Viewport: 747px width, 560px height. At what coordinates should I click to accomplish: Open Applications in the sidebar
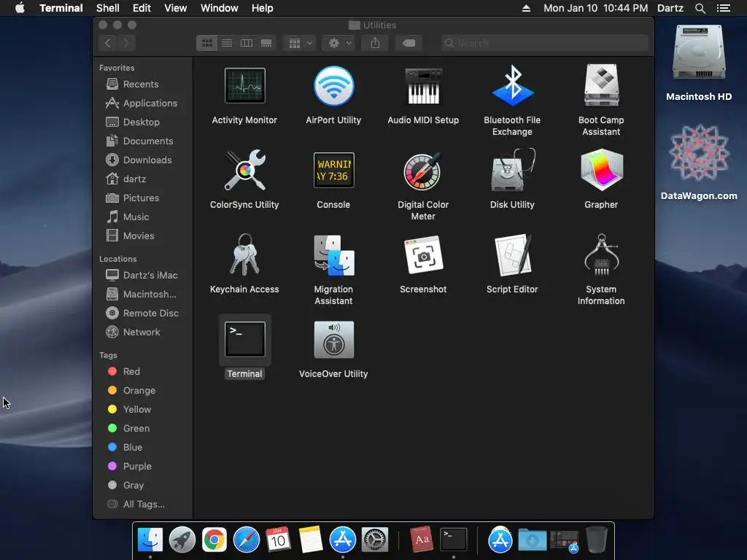[142, 103]
